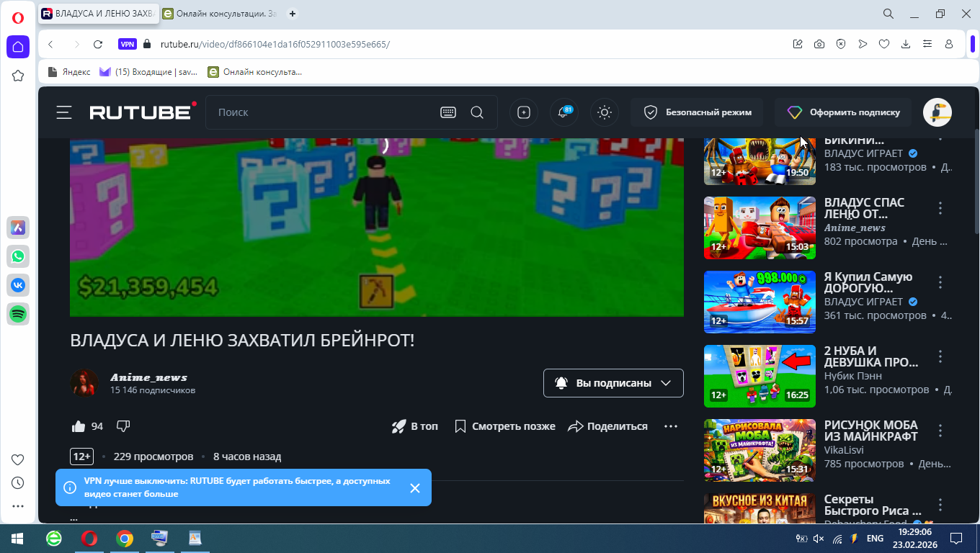Screen dimensions: 980x553
Task: Open the 998.000 boat video thumbnail
Action: pos(759,302)
